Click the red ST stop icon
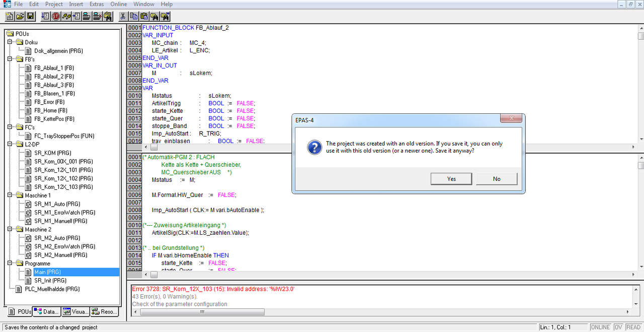Viewport: 644px width, 332px height. 56,16
